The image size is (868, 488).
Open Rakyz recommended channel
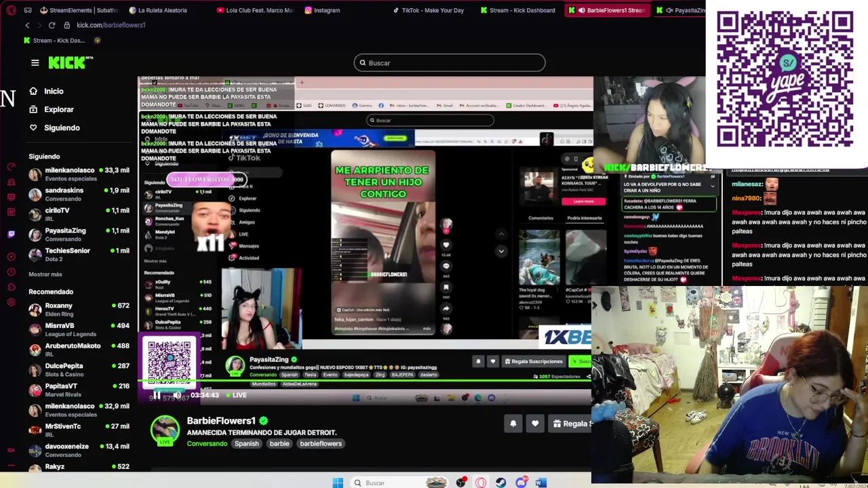coord(79,467)
